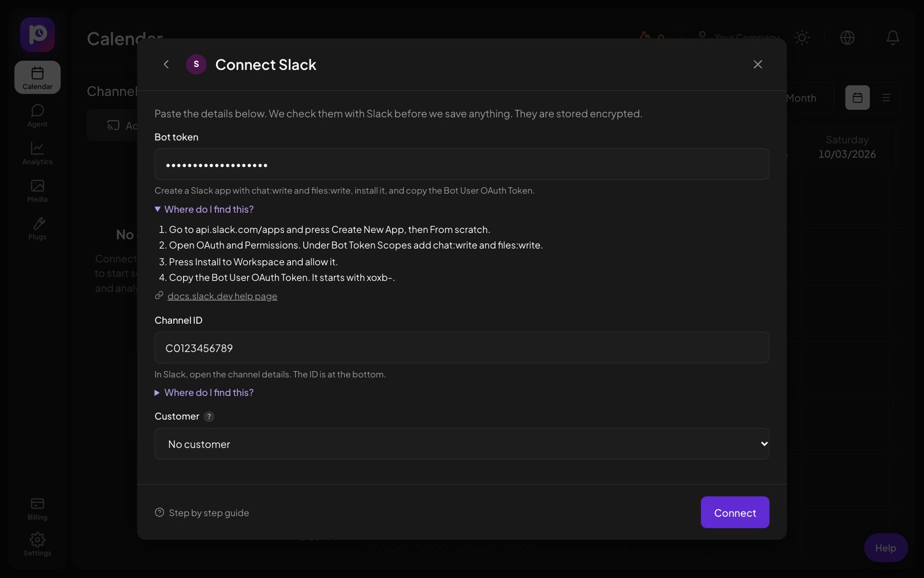Click the app logo in the sidebar
This screenshot has width=924, height=578.
point(38,35)
